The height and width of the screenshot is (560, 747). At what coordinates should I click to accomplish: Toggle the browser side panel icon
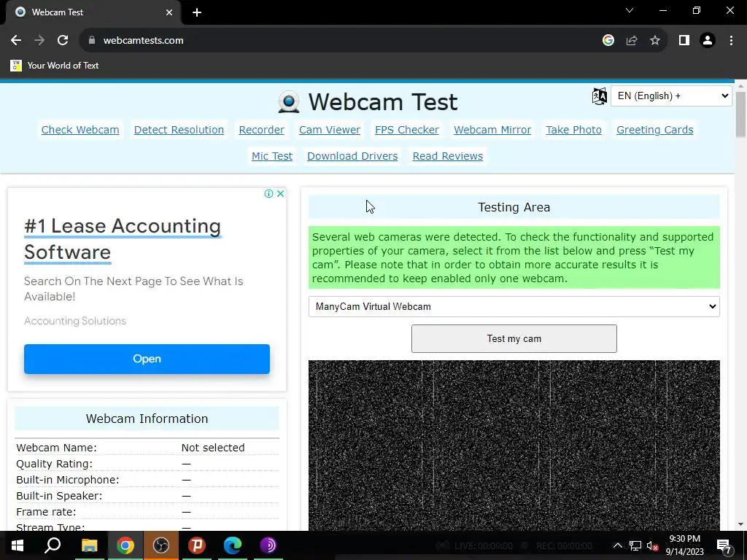click(x=684, y=41)
